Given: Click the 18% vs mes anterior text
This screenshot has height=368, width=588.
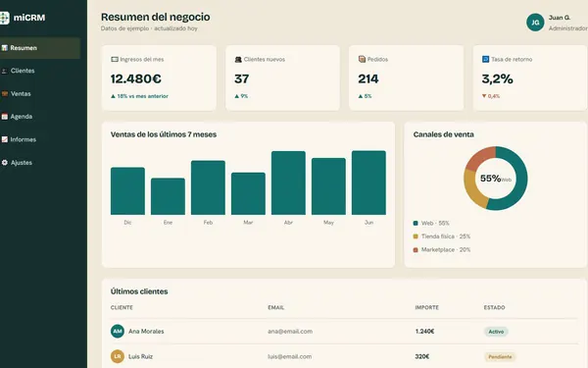Looking at the screenshot, I should (142, 96).
